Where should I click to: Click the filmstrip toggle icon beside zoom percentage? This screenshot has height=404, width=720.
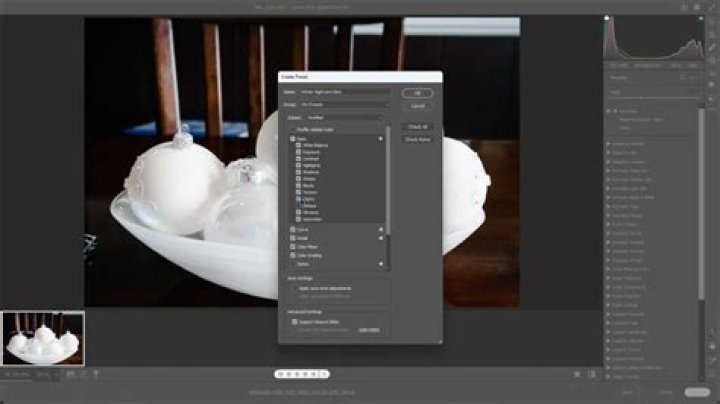[70, 375]
